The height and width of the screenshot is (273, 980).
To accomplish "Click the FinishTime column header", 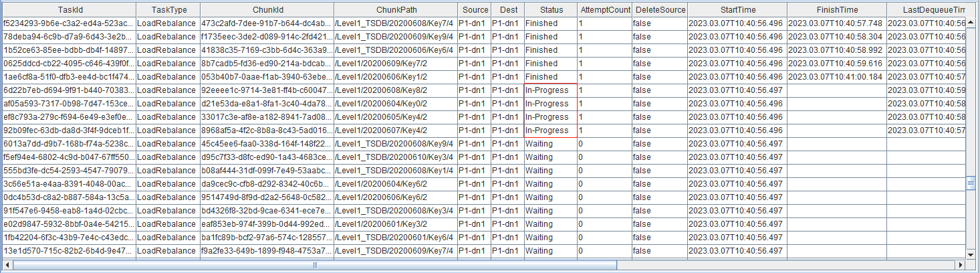I will (836, 10).
